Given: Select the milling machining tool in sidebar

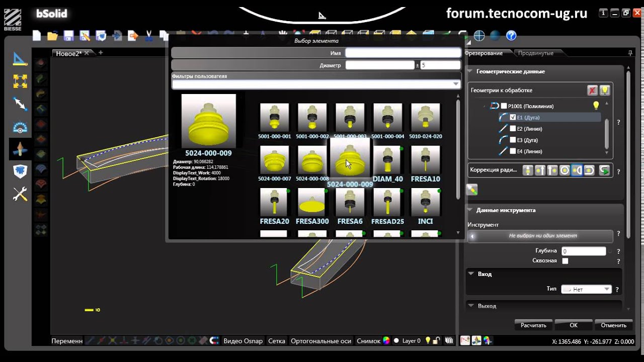Looking at the screenshot, I should pos(20,149).
